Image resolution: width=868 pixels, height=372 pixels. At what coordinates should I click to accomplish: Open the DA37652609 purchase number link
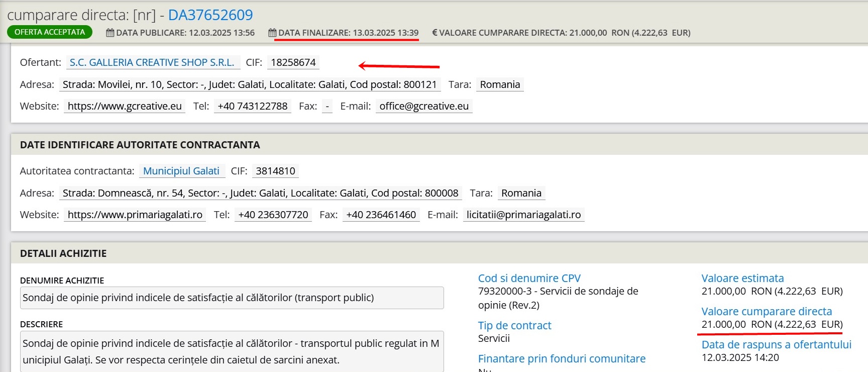click(210, 15)
